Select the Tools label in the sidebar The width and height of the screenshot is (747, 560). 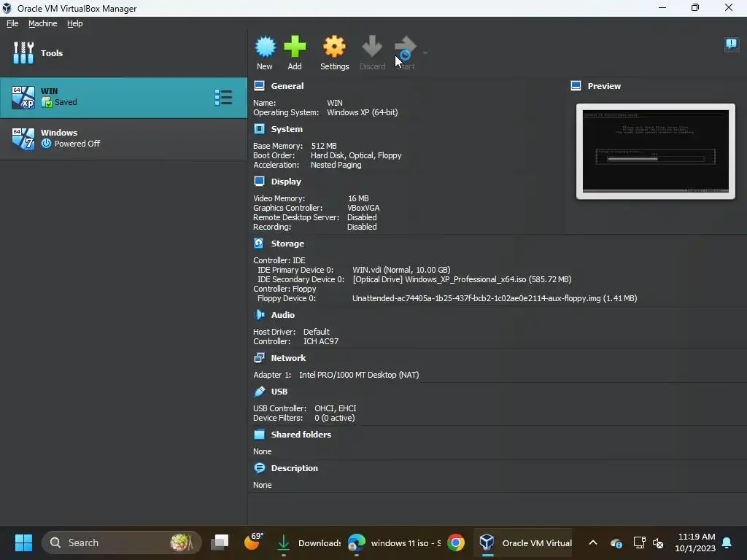tap(52, 52)
